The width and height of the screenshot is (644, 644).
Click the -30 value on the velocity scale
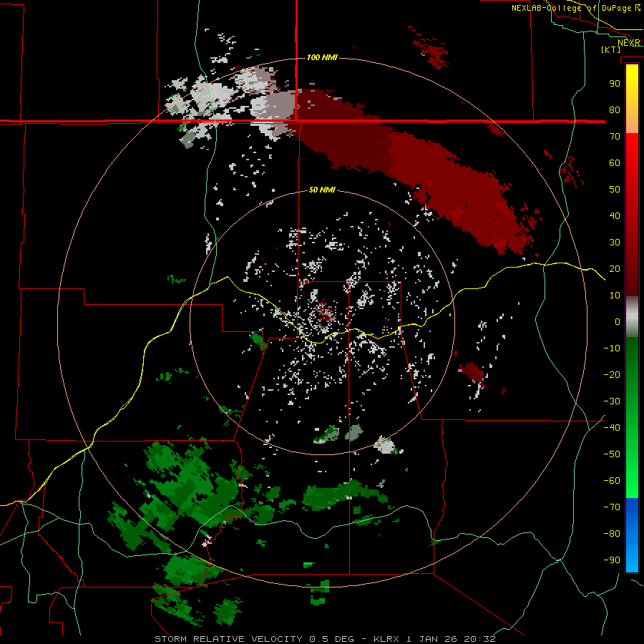pos(612,401)
